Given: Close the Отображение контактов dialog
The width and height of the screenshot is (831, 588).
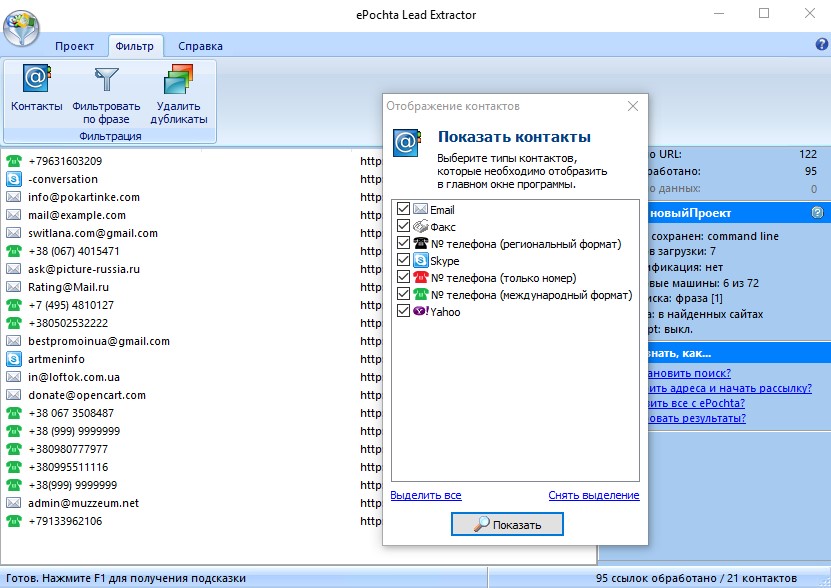Looking at the screenshot, I should (633, 106).
